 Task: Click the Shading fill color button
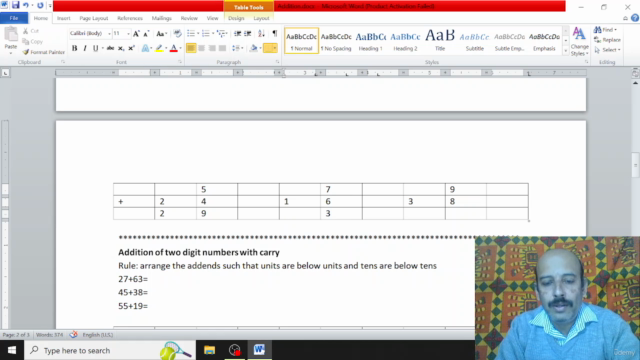click(x=253, y=48)
